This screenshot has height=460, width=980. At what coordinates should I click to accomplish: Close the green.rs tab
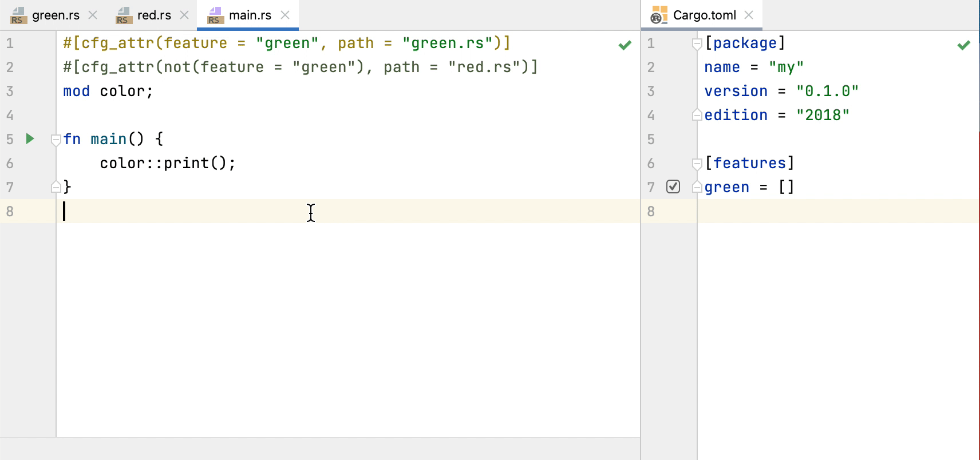pos(93,15)
